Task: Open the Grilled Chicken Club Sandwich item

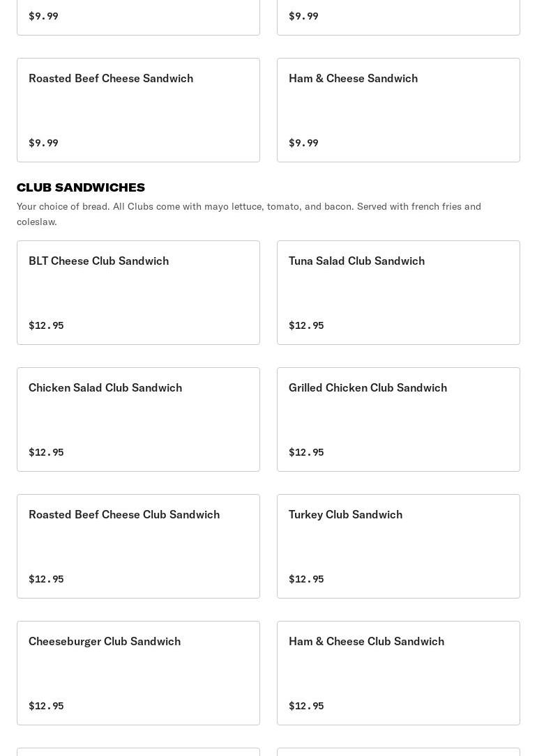Action: 368,388
